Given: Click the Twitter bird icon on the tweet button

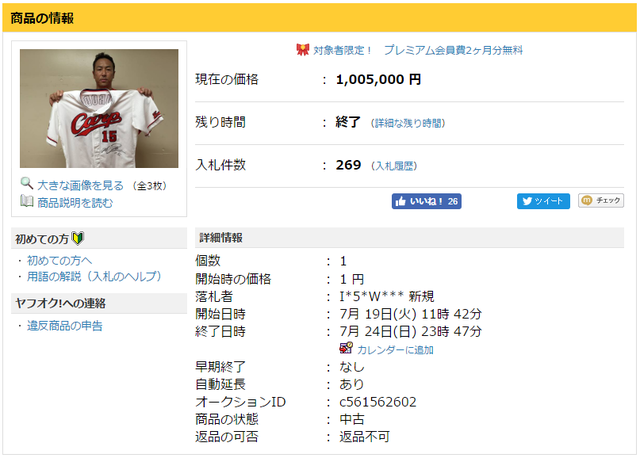Looking at the screenshot, I should tap(527, 201).
